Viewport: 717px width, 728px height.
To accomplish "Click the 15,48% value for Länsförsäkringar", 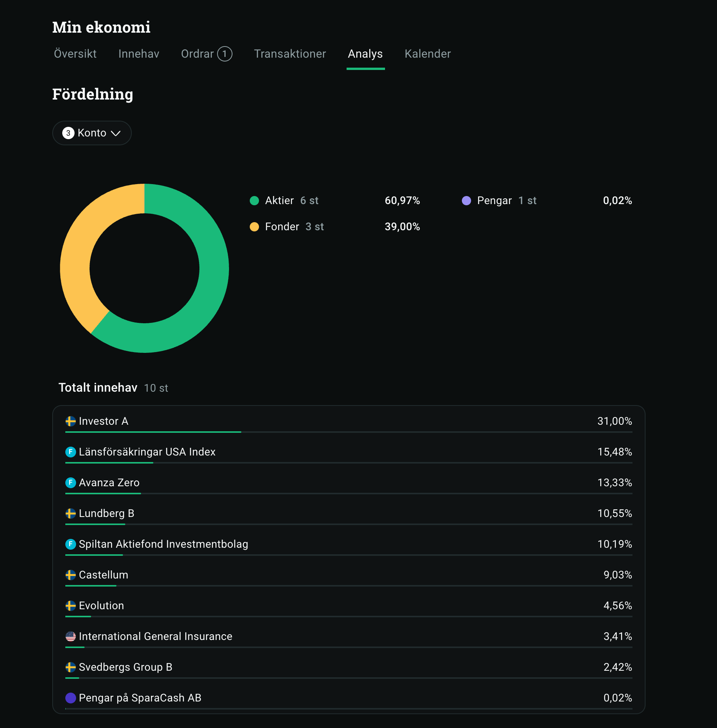I will coord(615,452).
